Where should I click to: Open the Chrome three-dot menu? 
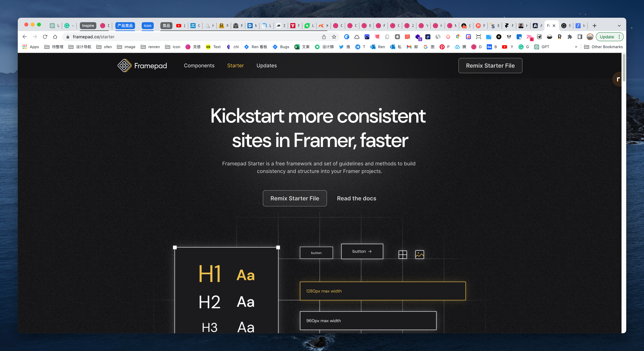coord(619,37)
